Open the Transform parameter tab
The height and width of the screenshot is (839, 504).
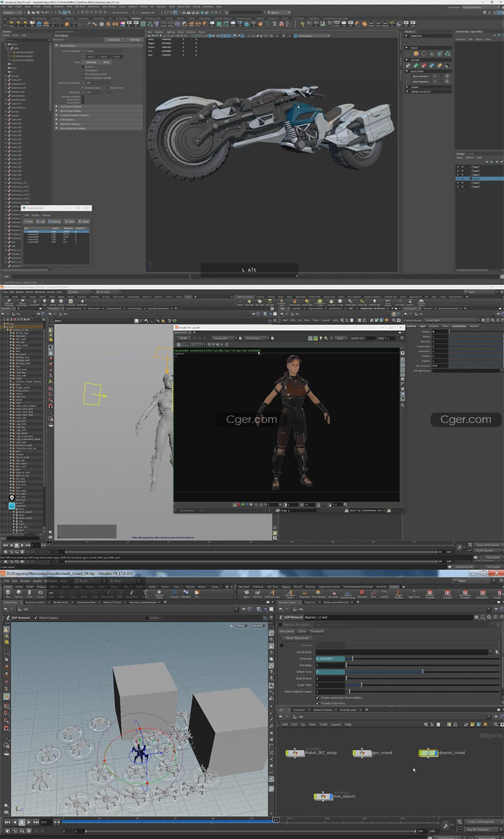tap(317, 632)
